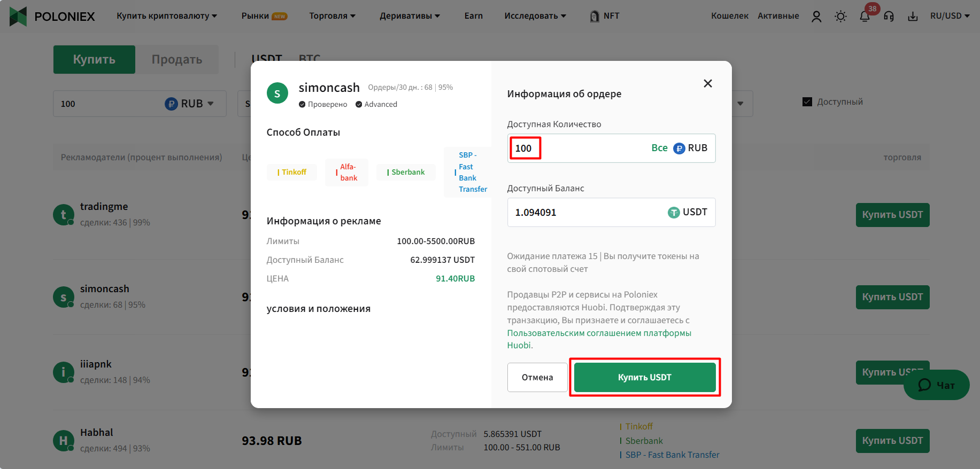The height and width of the screenshot is (469, 980).
Task: Switch to the Продать tab
Action: click(177, 59)
